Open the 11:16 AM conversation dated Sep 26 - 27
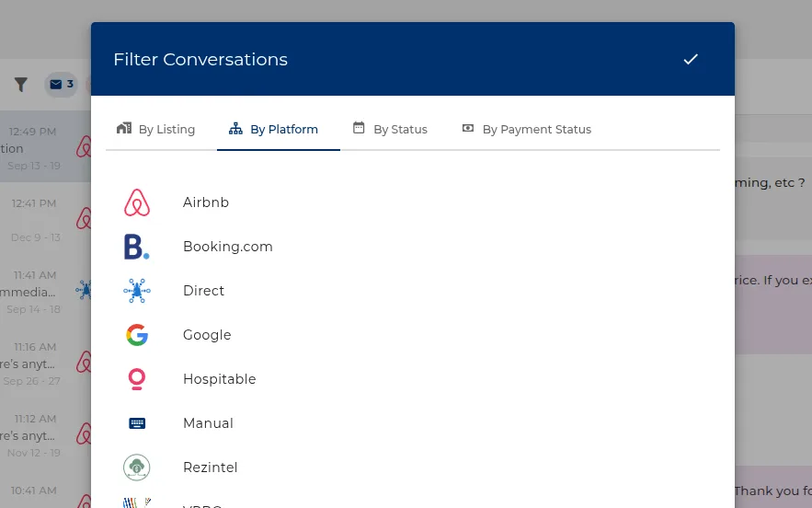 pos(46,363)
